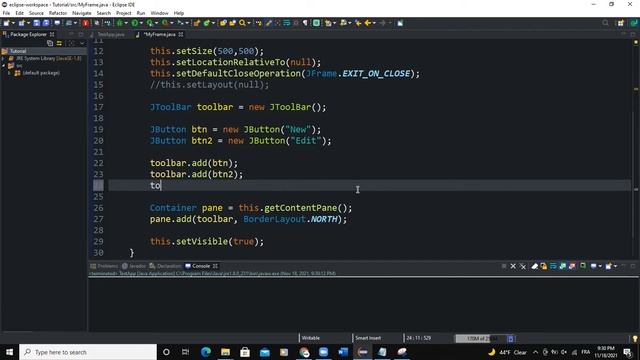Open the File menu
The height and width of the screenshot is (360, 640).
(6, 13)
